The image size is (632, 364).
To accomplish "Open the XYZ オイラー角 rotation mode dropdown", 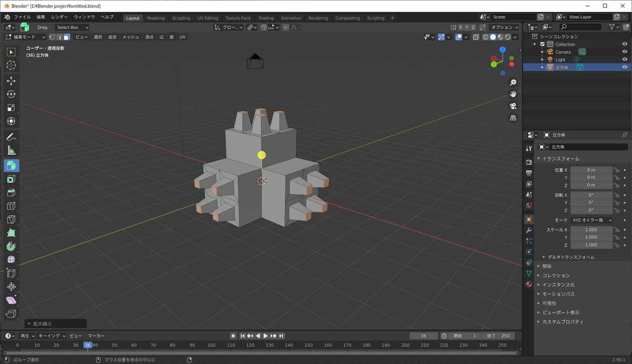I will pyautogui.click(x=592, y=220).
